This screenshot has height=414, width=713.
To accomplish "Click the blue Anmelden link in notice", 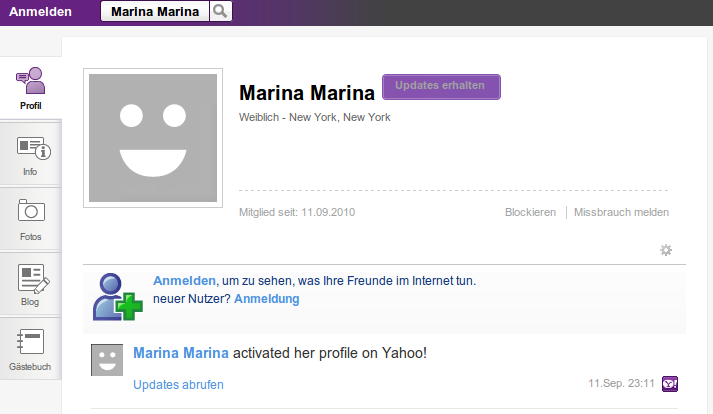I will (184, 281).
